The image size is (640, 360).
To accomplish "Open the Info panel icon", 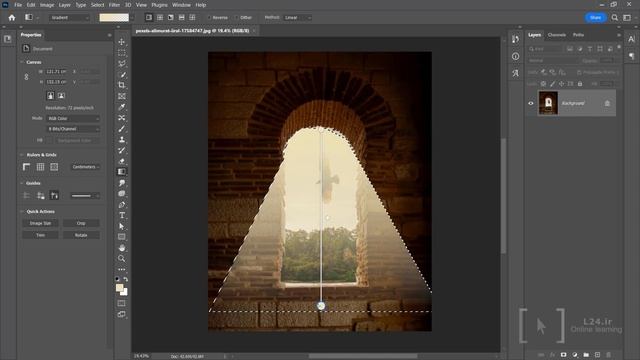I will pyautogui.click(x=516, y=56).
